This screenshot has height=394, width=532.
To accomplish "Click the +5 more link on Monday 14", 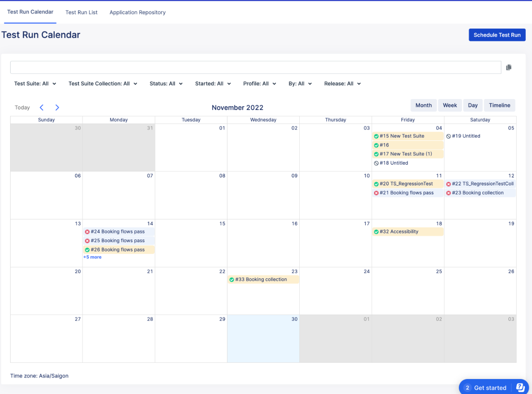I will 93,257.
